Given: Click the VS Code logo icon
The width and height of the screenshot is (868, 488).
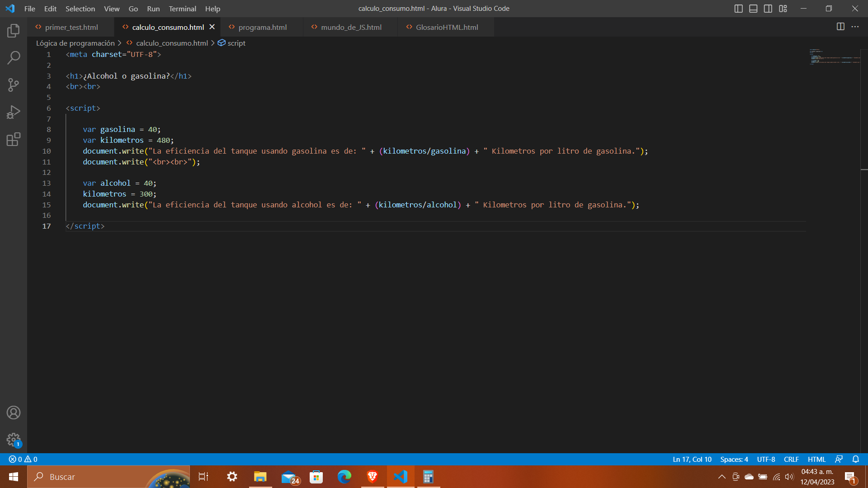Looking at the screenshot, I should pos(10,9).
